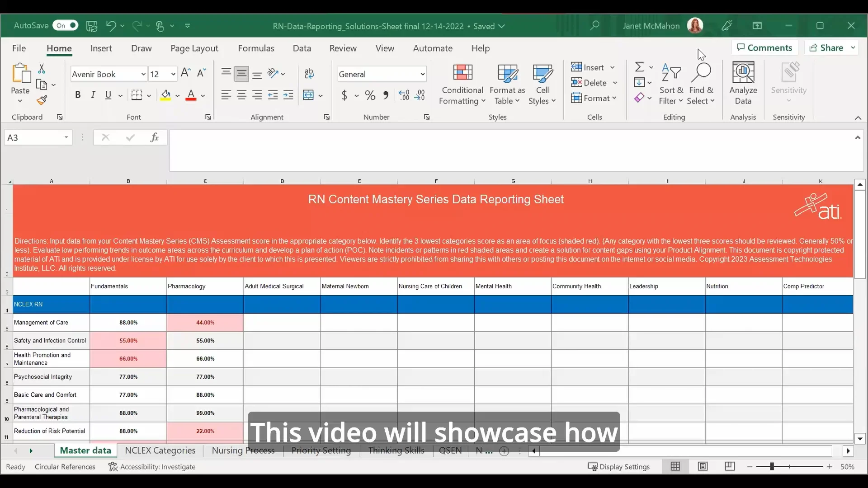Apply bold formatting to the selection
The width and height of the screenshot is (868, 488).
point(77,95)
